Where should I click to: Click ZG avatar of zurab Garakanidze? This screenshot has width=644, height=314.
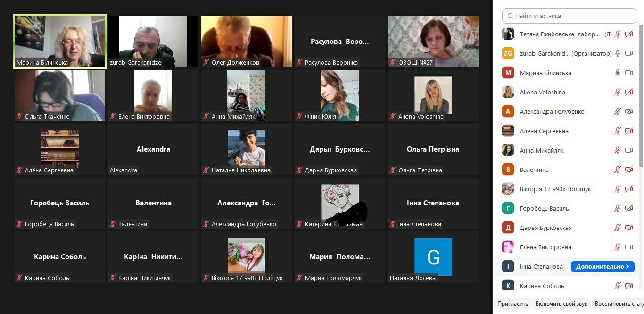pos(508,53)
